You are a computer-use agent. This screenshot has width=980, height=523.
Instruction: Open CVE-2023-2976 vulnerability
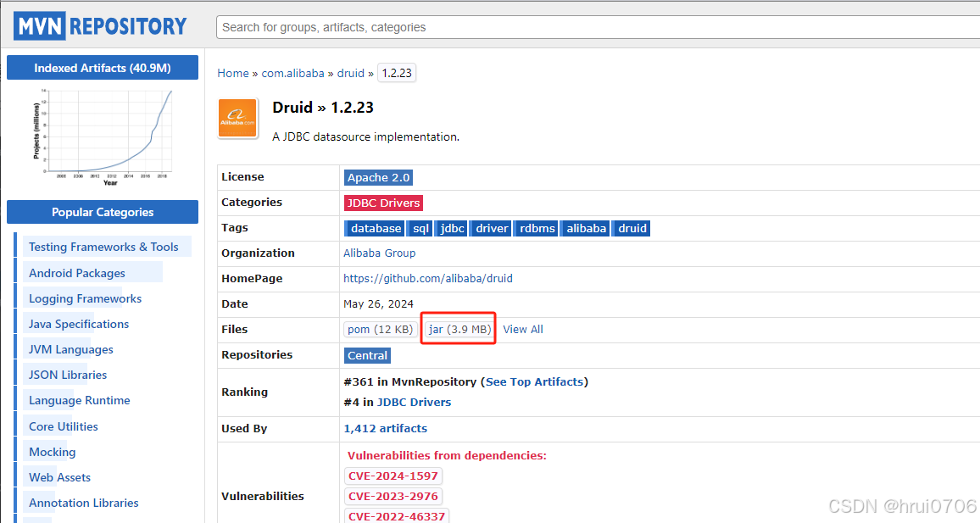pyautogui.click(x=393, y=497)
